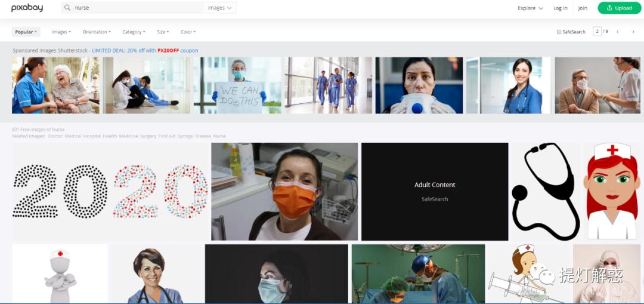644x304 pixels.
Task: Open sponsored image of smiling nurse with stethoscope
Action: pos(509,85)
